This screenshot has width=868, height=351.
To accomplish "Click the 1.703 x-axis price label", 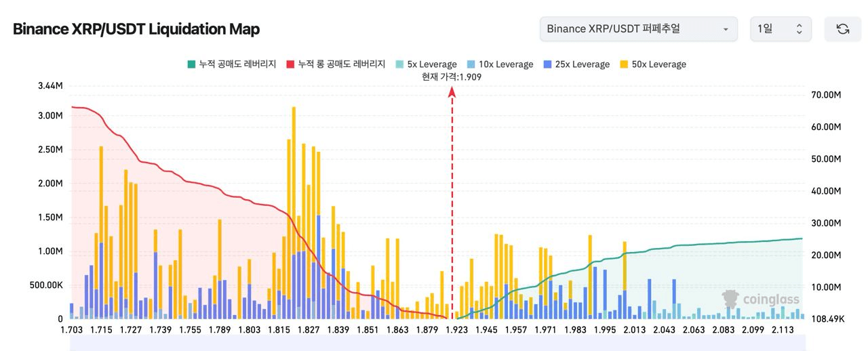I will pyautogui.click(x=72, y=330).
